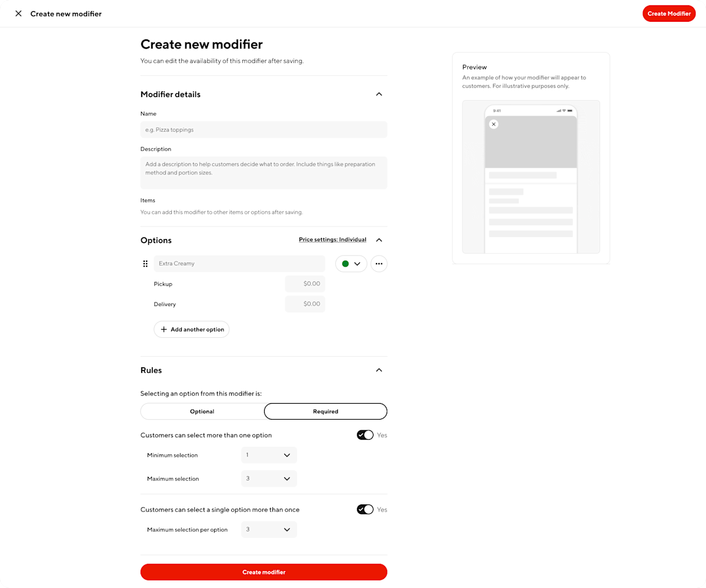Open the green availability status dropdown
Image resolution: width=706 pixels, height=588 pixels.
351,264
